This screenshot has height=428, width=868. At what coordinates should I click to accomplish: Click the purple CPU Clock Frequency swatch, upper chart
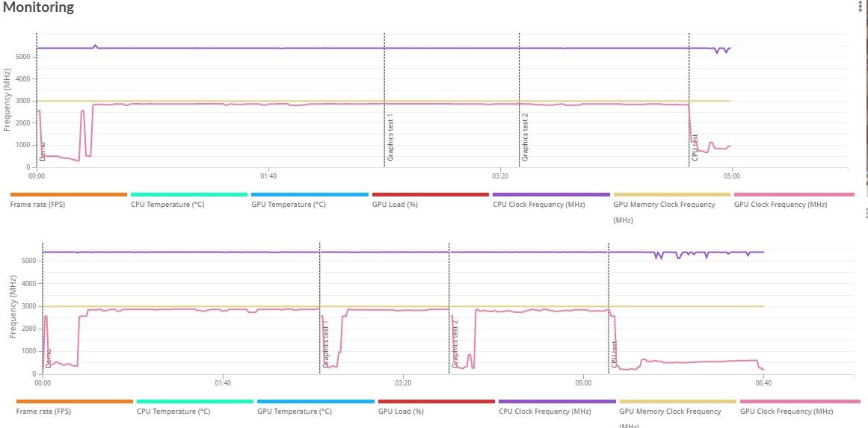(x=551, y=195)
